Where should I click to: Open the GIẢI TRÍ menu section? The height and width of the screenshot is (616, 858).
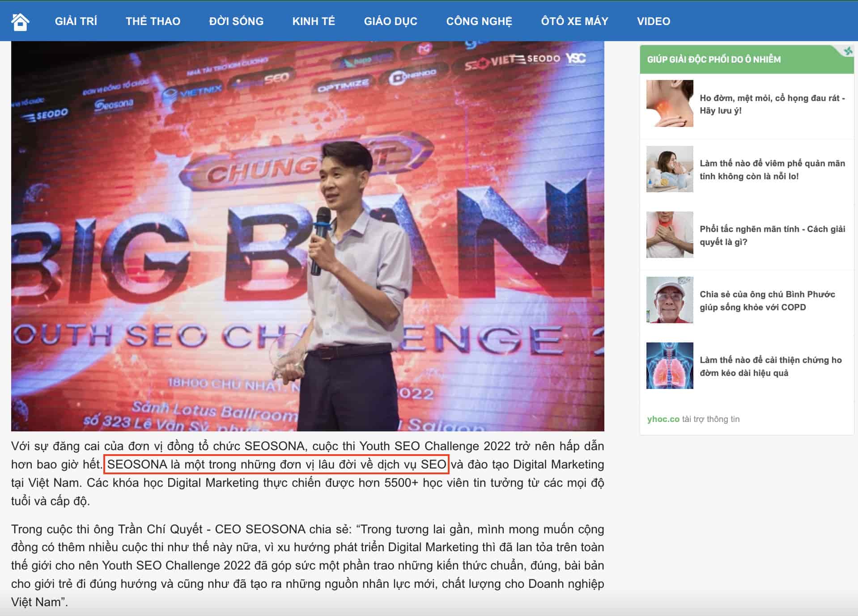coord(76,21)
